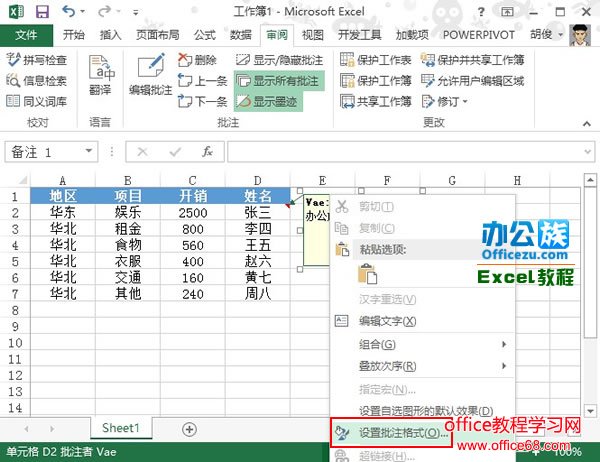This screenshot has height=462, width=600.
Task: Open the 叠放次序(R) submenu
Action: pos(422,366)
